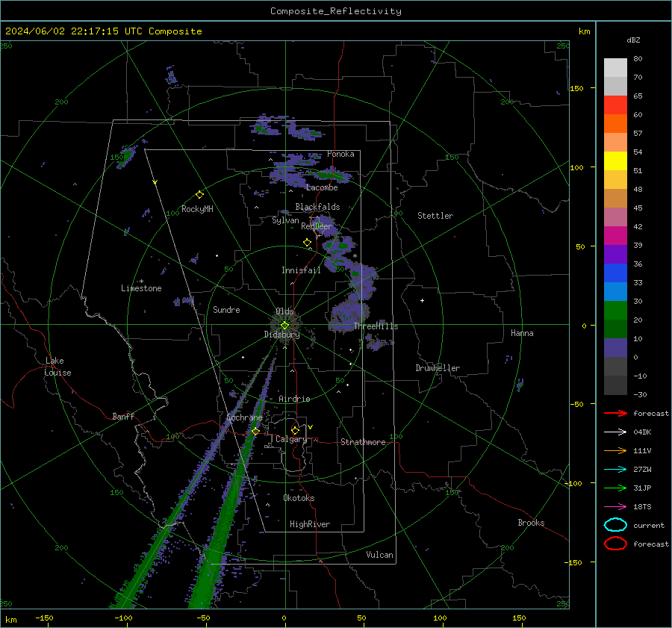
Task: Click the Sylvan label
Action: tap(285, 220)
